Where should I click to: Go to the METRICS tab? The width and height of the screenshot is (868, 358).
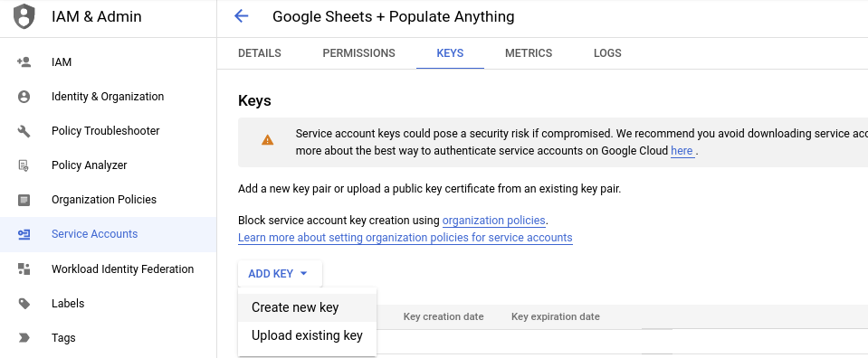(x=529, y=53)
